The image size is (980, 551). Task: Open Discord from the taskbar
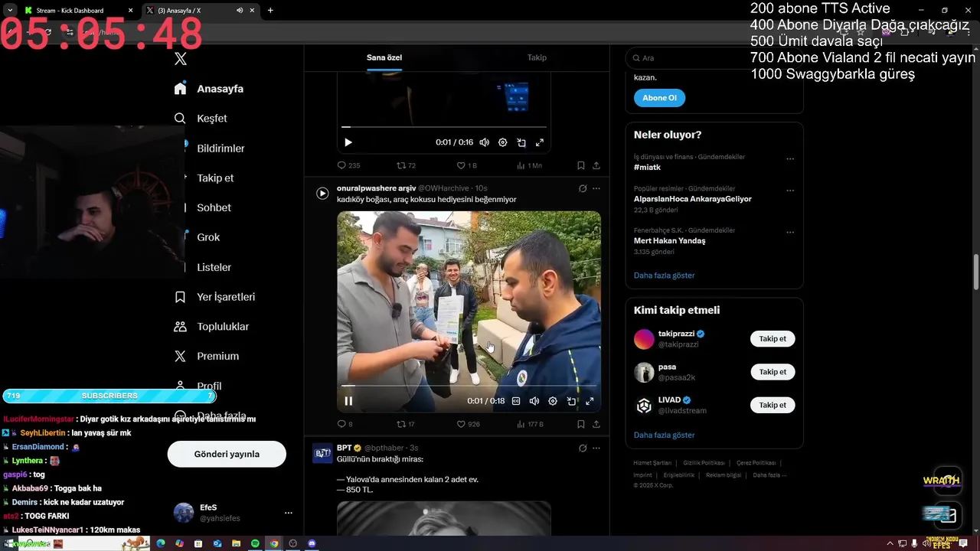click(312, 543)
